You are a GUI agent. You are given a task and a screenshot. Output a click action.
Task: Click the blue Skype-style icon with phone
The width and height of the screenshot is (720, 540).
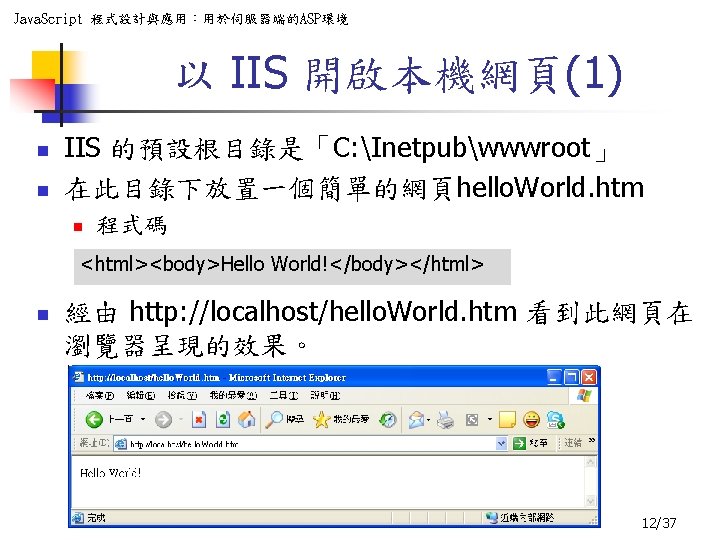coord(556,419)
